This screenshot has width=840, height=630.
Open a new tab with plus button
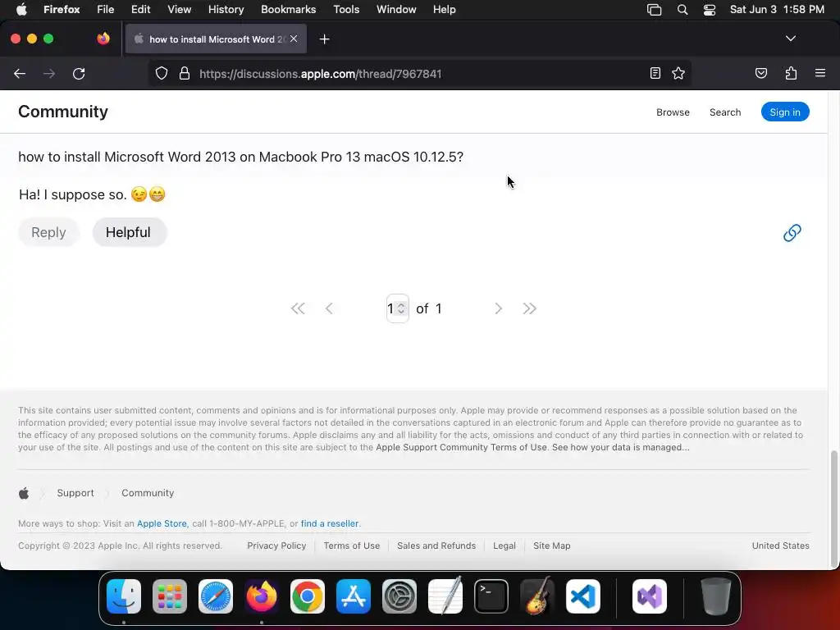pos(324,39)
